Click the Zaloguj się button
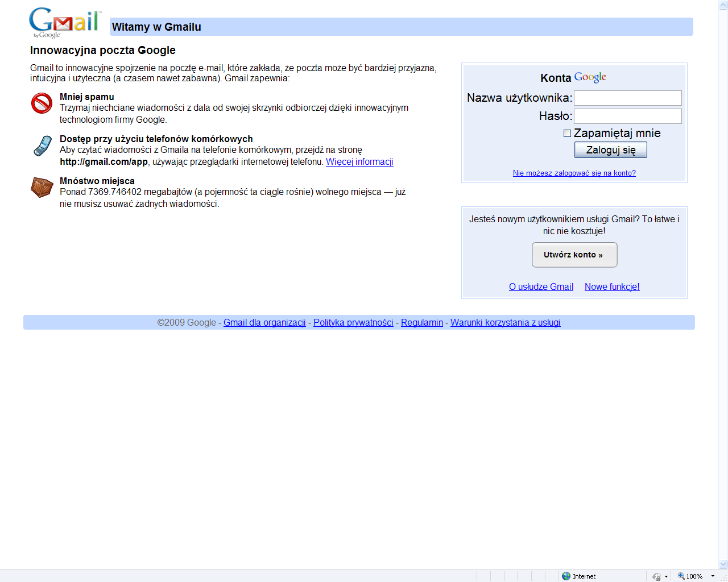This screenshot has width=728, height=582. 611,150
